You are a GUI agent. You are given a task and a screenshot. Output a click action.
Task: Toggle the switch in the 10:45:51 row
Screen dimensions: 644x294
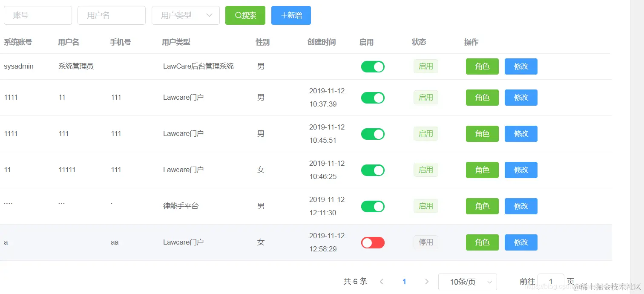(x=373, y=134)
